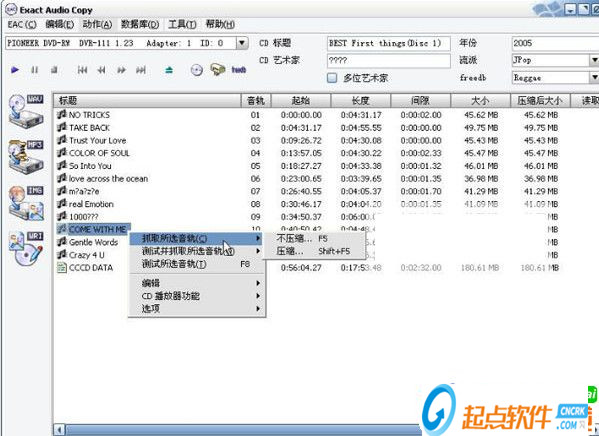Click the Stop playback button
599x436 pixels.
(x=54, y=70)
